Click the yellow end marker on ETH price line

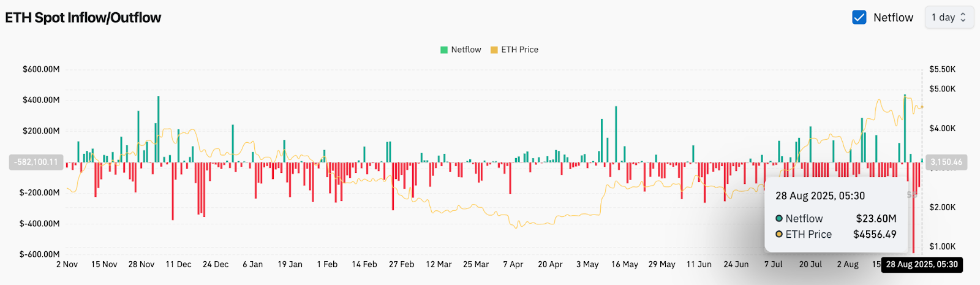click(922, 107)
